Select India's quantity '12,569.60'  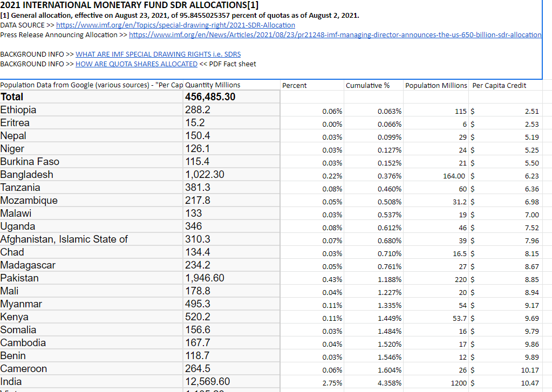(x=231, y=381)
